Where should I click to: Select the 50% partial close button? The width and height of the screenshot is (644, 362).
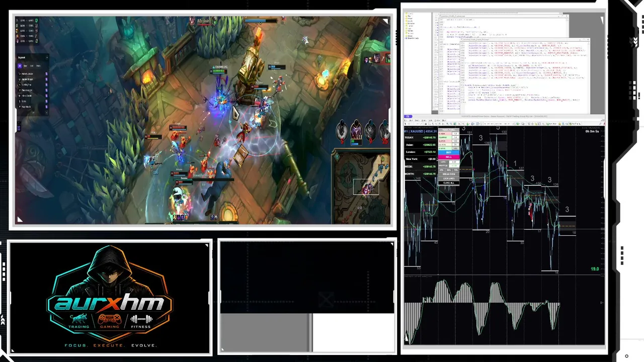pyautogui.click(x=448, y=170)
